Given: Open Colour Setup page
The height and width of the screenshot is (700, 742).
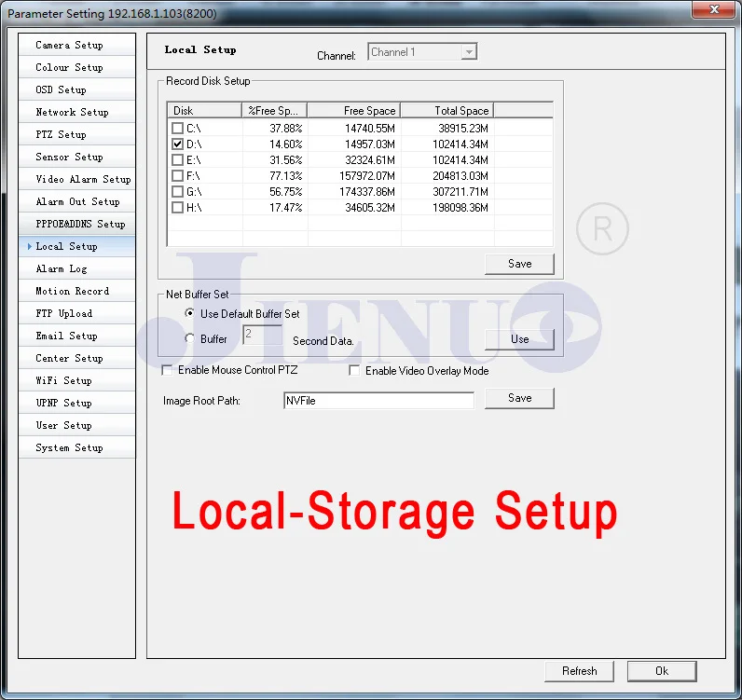Looking at the screenshot, I should [76, 67].
